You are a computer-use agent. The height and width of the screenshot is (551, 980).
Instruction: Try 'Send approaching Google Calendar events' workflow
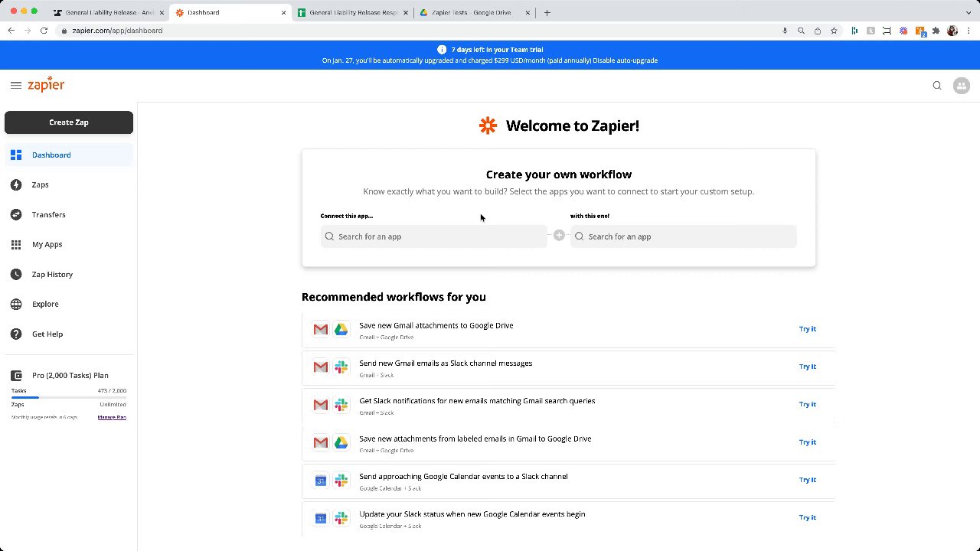tap(808, 480)
